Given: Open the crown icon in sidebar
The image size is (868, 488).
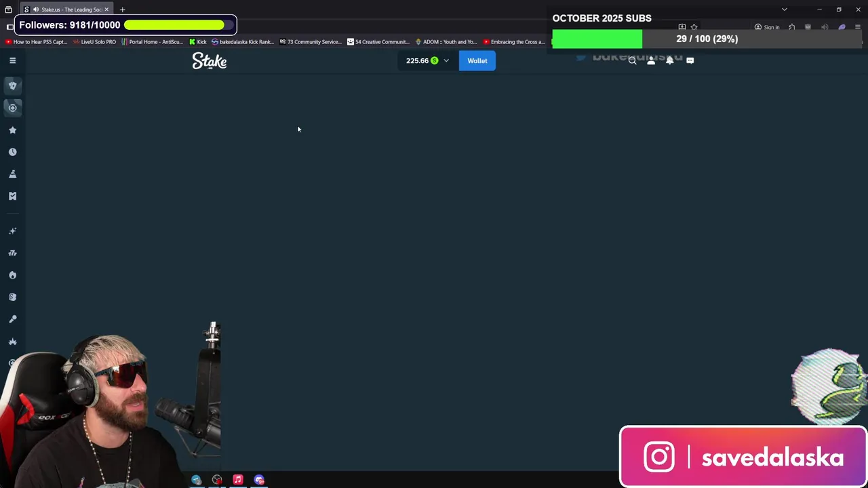Looking at the screenshot, I should pyautogui.click(x=12, y=341).
